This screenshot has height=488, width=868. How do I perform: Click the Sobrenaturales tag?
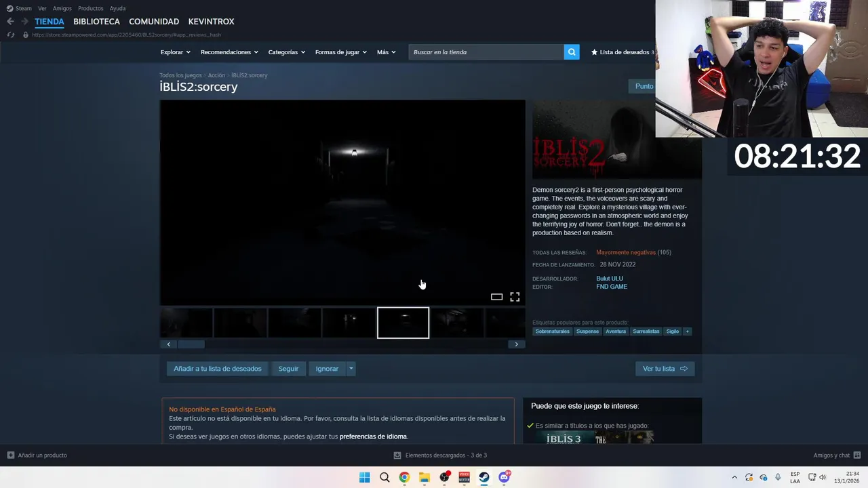[552, 331]
